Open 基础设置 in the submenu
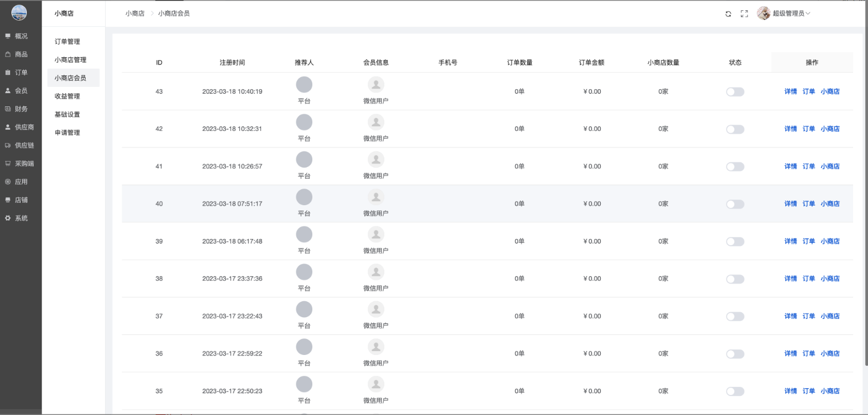 67,115
